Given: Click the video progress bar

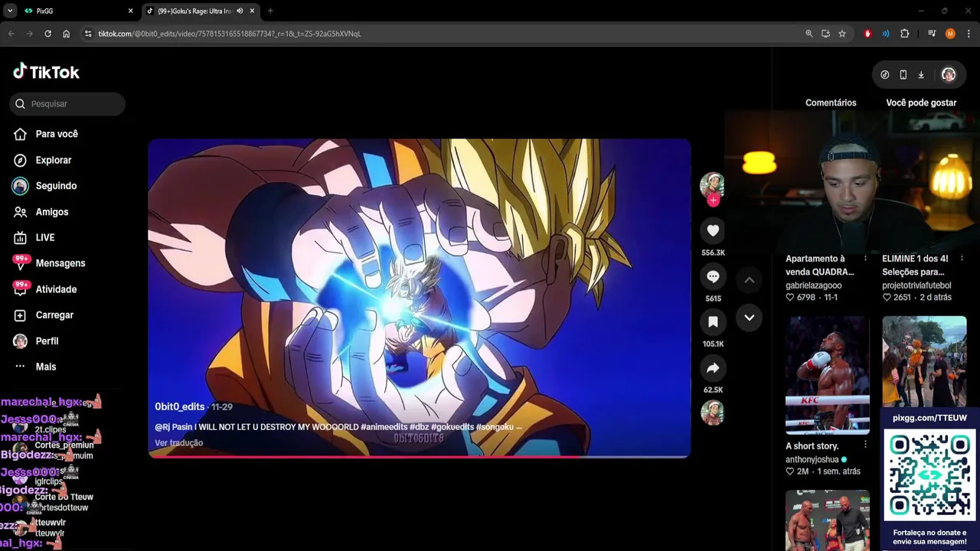Looking at the screenshot, I should tap(419, 456).
